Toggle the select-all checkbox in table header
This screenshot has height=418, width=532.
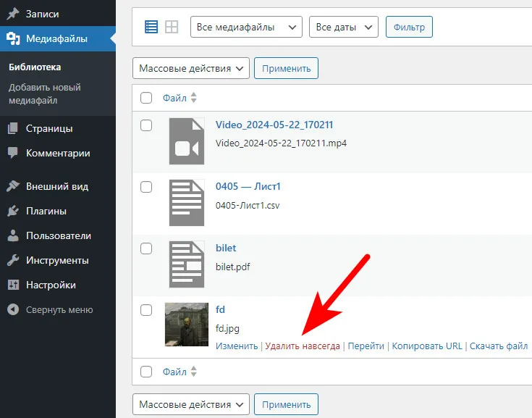(x=146, y=98)
